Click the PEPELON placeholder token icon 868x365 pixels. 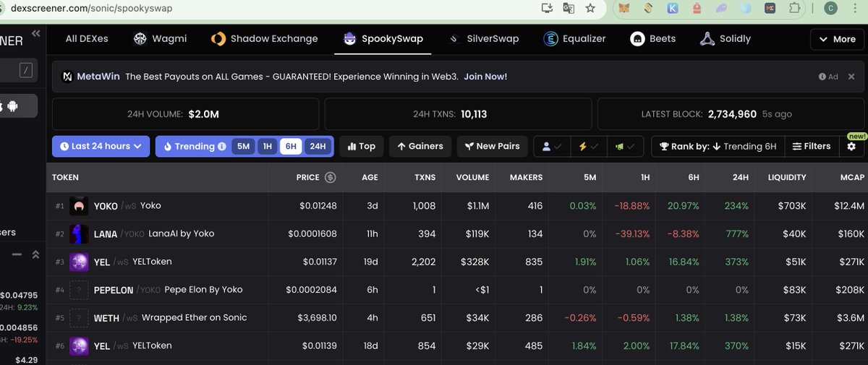(x=79, y=290)
